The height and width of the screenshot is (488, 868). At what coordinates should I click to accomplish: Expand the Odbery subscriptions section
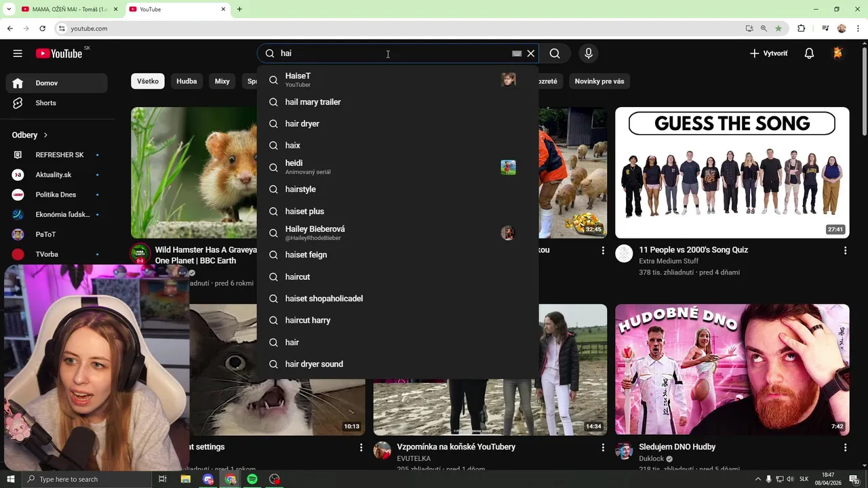30,135
